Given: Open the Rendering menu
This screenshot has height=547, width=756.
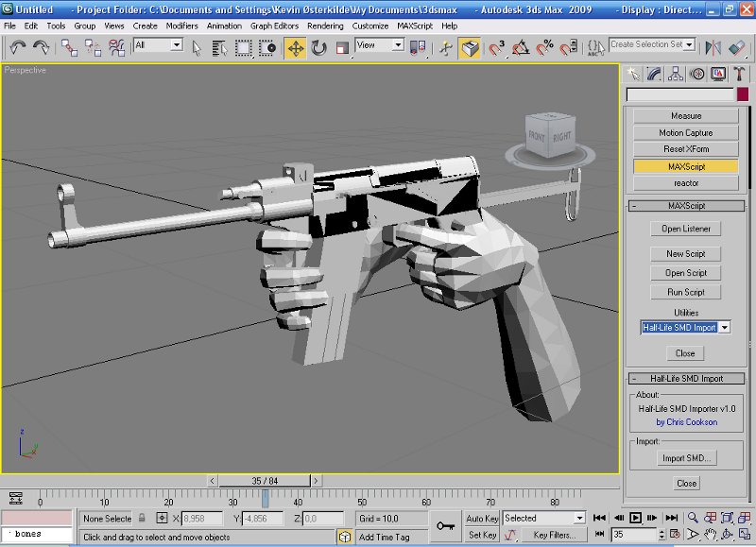Looking at the screenshot, I should [325, 26].
